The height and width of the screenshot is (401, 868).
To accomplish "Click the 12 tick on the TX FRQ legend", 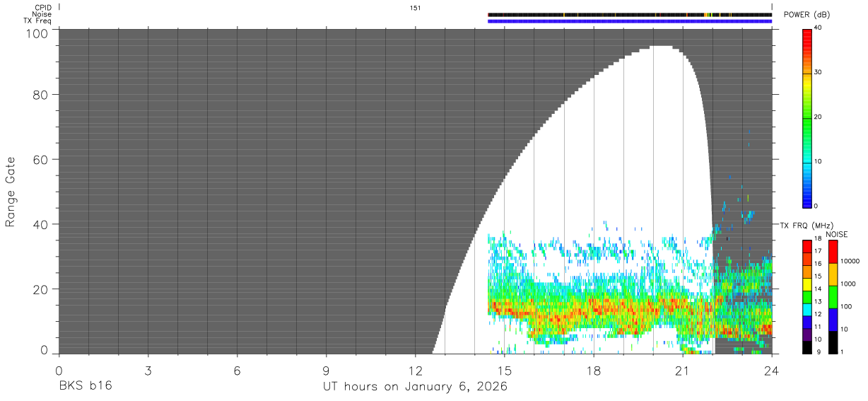I will (817, 314).
